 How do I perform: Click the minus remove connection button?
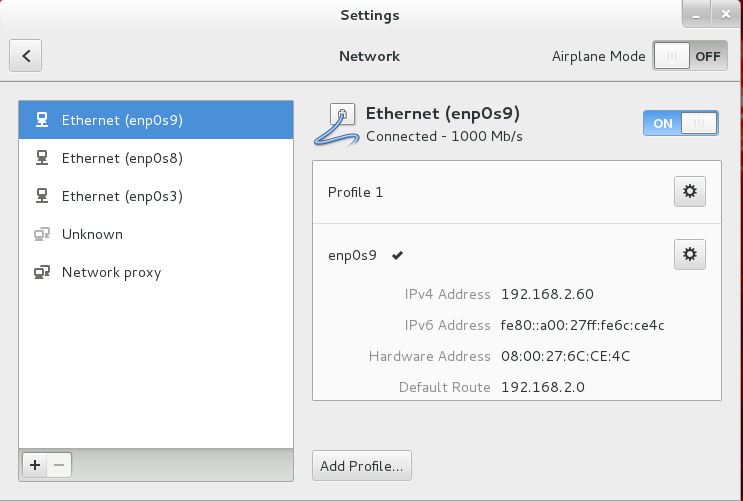(x=59, y=465)
